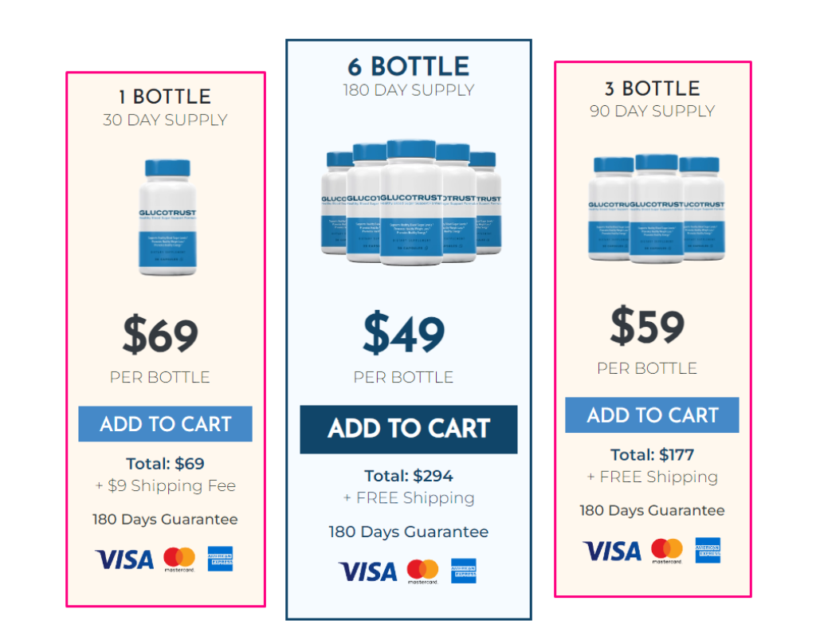This screenshot has height=644, width=816.
Task: Click the Visa icon under 1 Bottle
Action: [x=124, y=560]
